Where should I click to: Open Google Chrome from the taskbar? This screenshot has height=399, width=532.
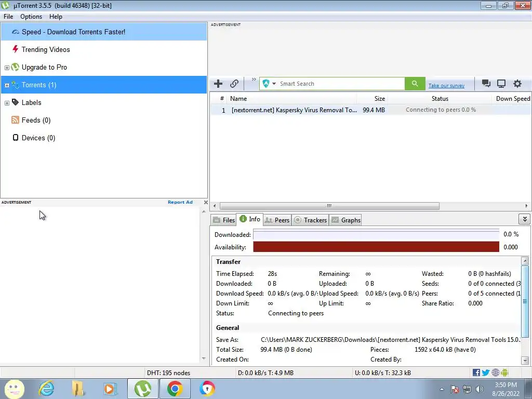click(175, 389)
